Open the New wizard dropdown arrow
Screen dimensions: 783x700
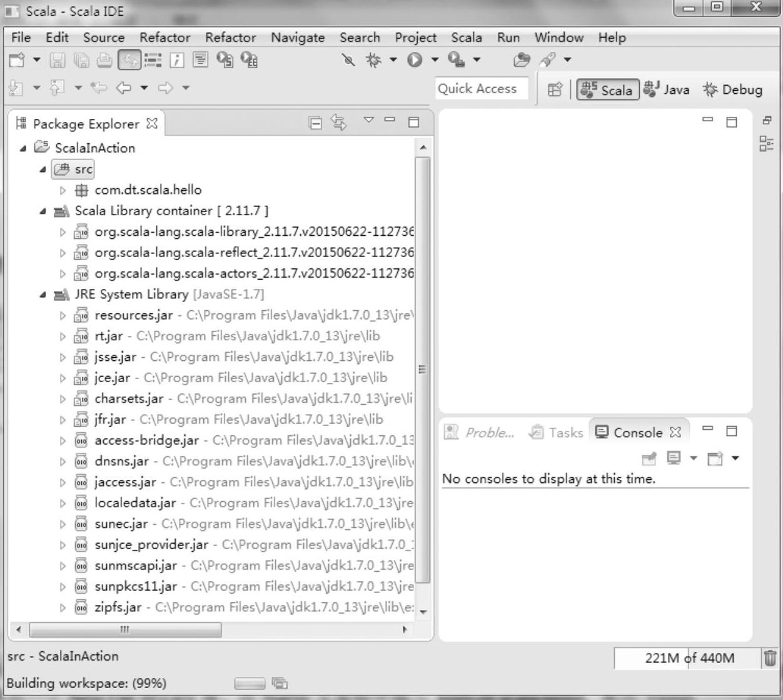(x=36, y=59)
